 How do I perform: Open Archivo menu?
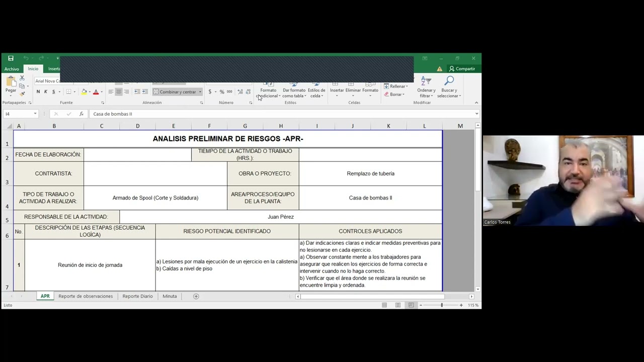[x=12, y=69]
